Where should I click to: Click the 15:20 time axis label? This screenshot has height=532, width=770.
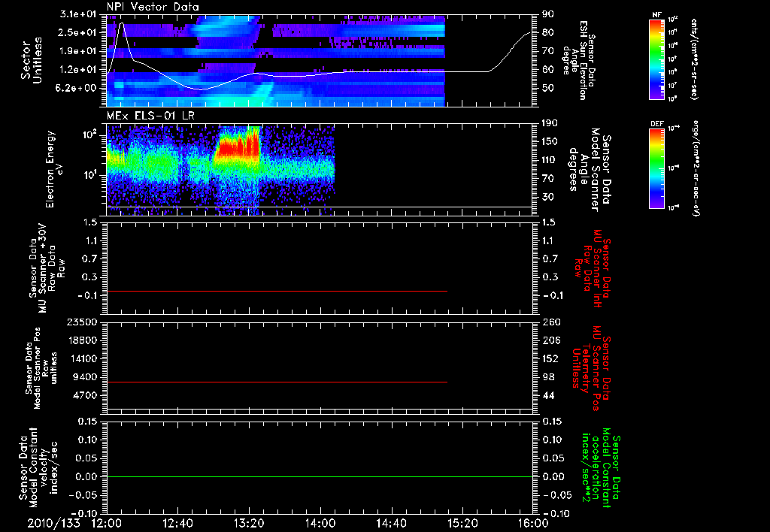click(462, 523)
